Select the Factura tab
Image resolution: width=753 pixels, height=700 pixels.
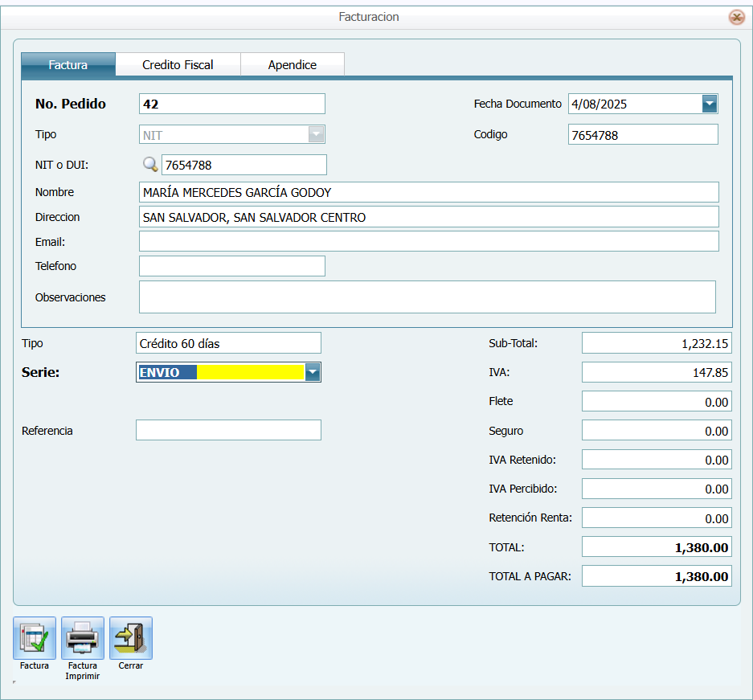tap(68, 64)
